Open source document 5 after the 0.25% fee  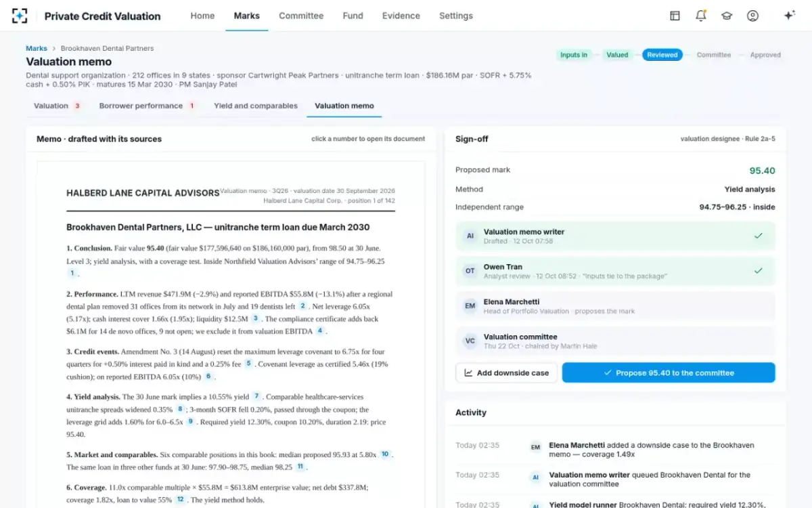coord(248,364)
